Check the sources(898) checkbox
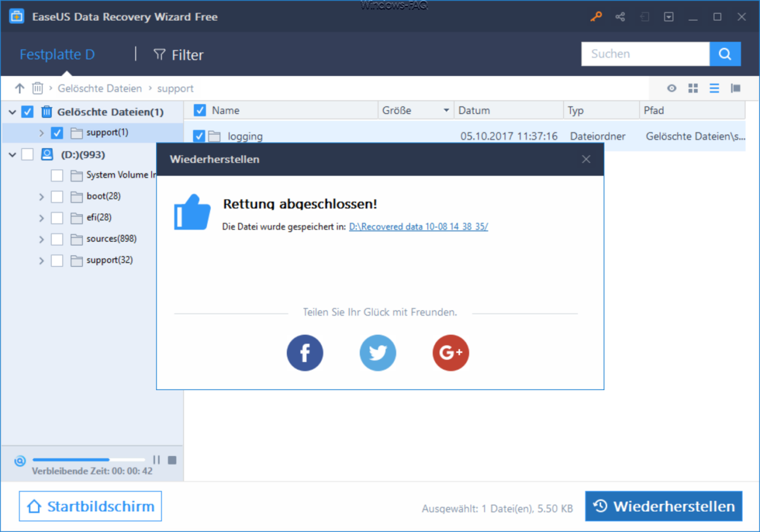 [57, 239]
